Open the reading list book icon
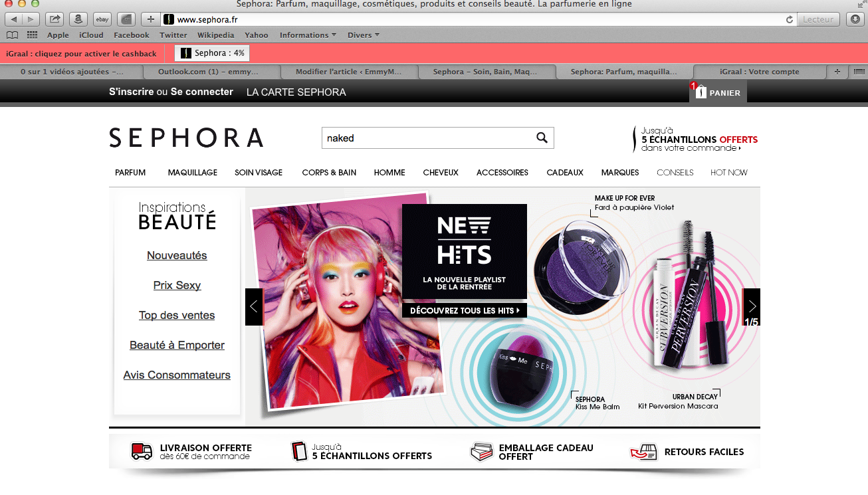The height and width of the screenshot is (495, 868). (13, 35)
